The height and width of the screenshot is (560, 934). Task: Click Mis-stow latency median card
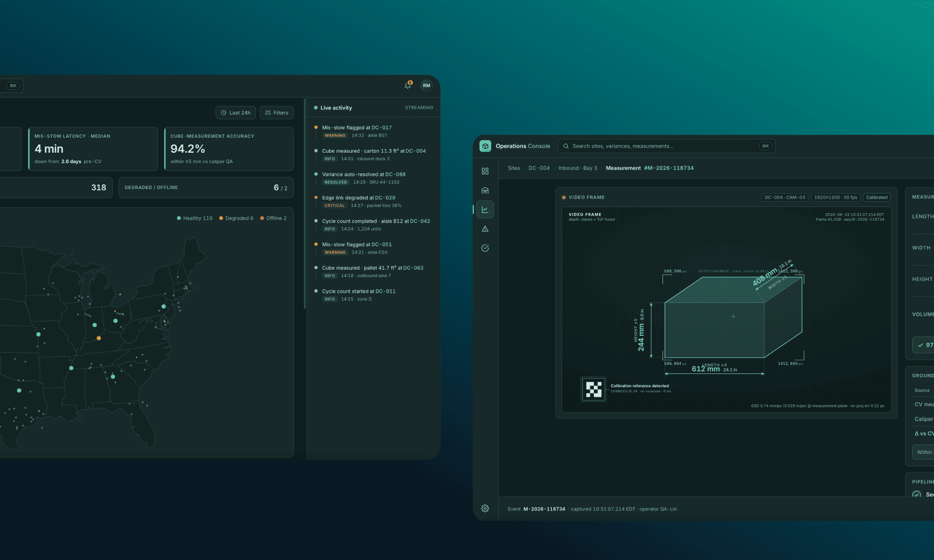[x=93, y=149]
